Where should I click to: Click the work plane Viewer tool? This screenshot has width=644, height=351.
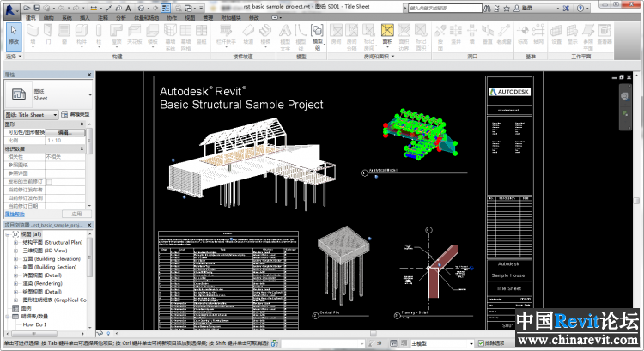[605, 35]
